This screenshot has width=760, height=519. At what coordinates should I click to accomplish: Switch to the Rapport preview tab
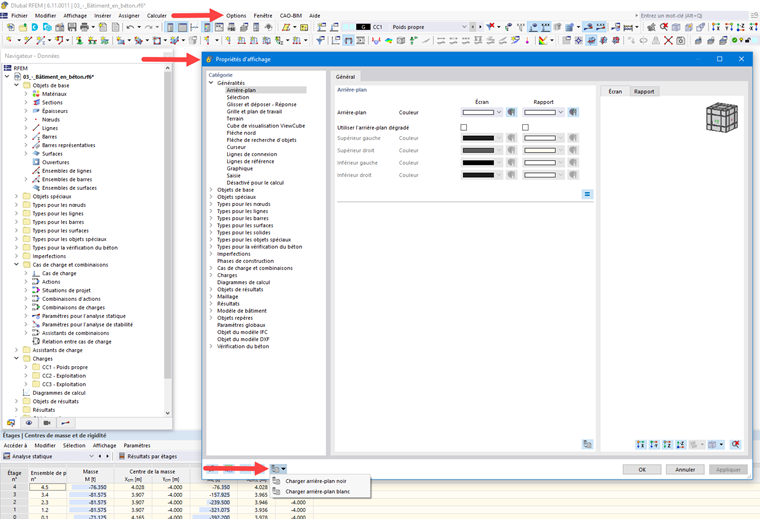tap(644, 91)
